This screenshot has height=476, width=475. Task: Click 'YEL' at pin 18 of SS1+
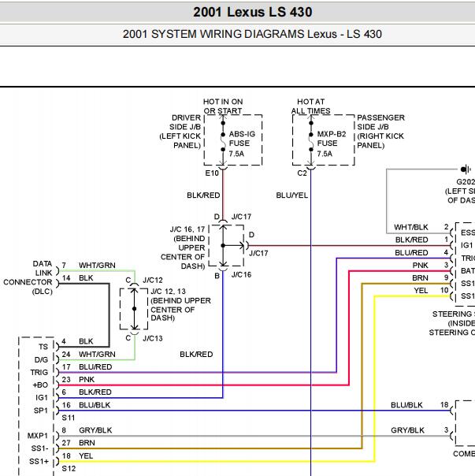(x=86, y=456)
